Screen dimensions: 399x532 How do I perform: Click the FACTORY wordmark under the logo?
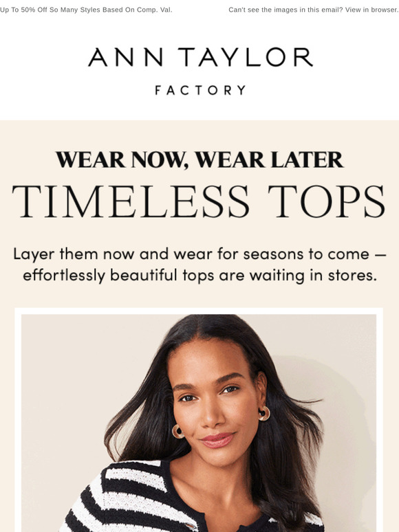tap(200, 90)
